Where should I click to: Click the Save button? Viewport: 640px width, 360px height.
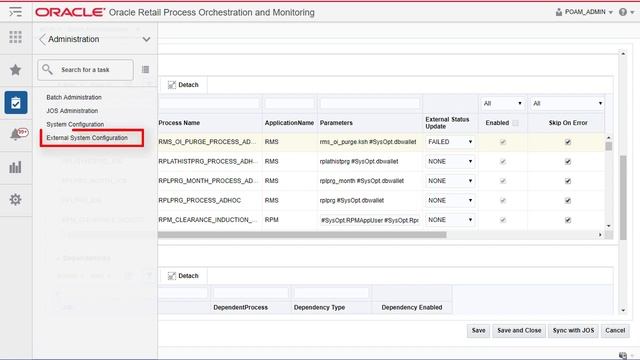pyautogui.click(x=478, y=331)
